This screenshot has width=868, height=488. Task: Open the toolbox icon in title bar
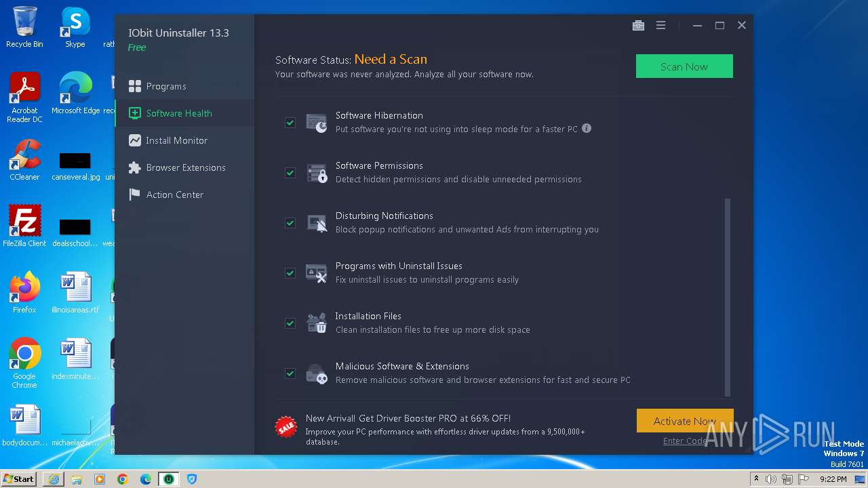coord(638,26)
